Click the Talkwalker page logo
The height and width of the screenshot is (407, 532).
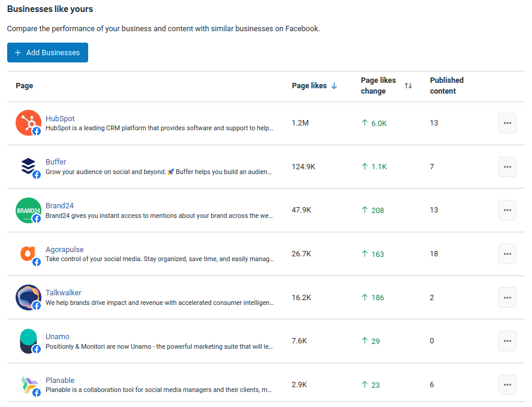pyautogui.click(x=29, y=297)
